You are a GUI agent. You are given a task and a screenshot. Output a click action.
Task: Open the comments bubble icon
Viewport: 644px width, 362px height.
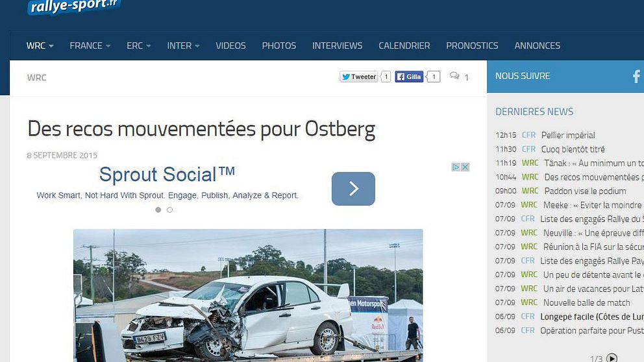(454, 76)
